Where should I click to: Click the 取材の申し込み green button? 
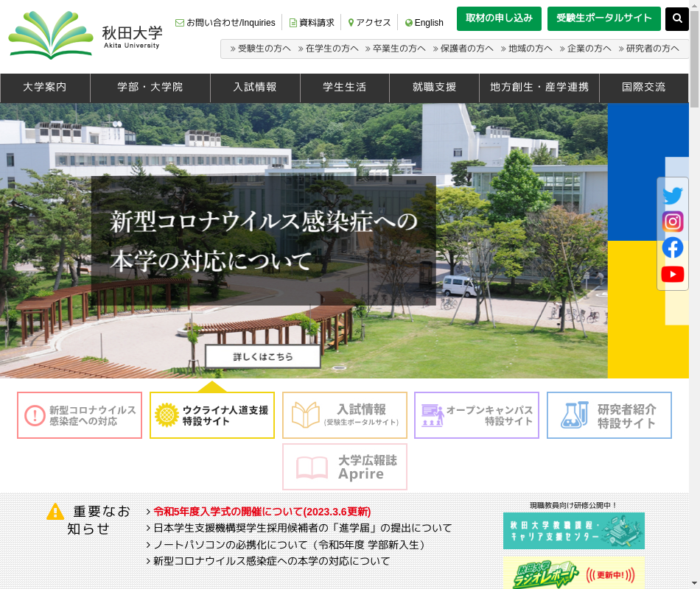[x=499, y=19]
